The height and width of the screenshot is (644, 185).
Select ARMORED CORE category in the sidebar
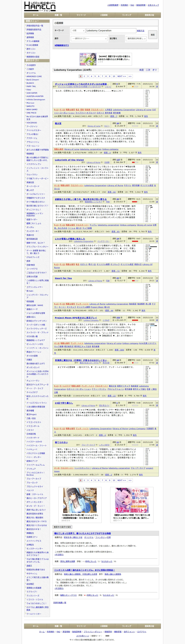coord(34,76)
